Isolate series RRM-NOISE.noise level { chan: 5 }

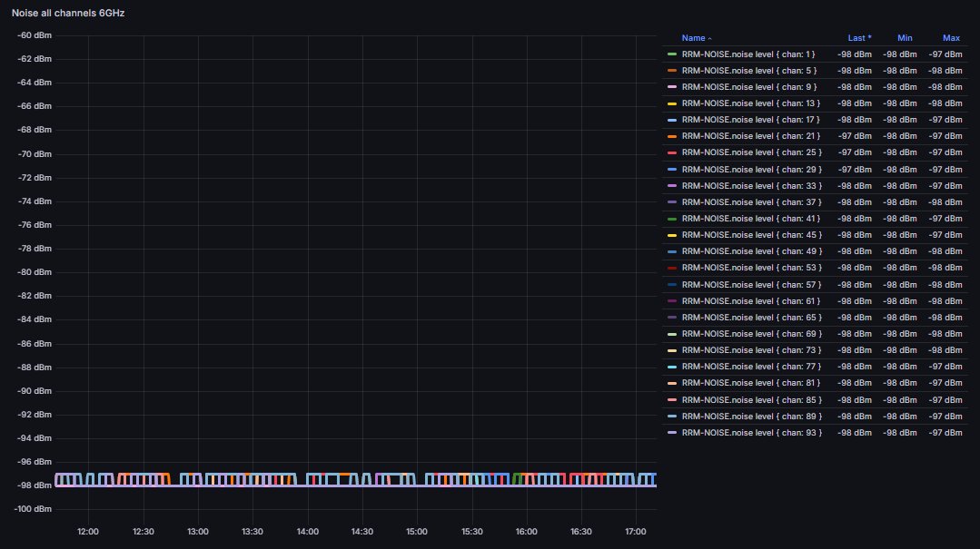[748, 71]
